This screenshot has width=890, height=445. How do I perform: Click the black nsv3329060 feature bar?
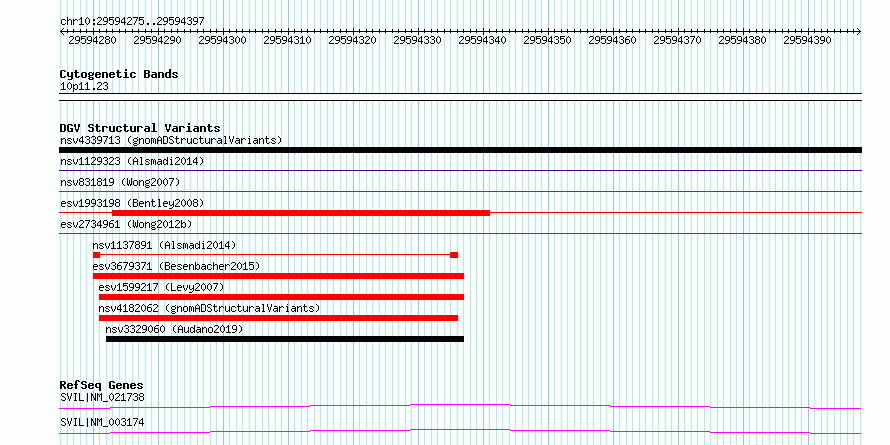285,339
